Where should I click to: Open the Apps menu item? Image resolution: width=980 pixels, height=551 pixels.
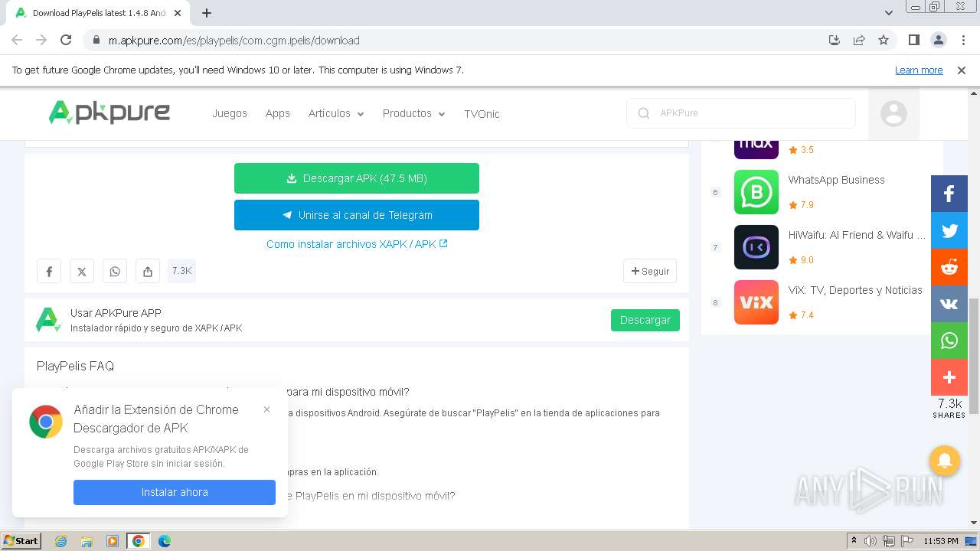pyautogui.click(x=277, y=113)
